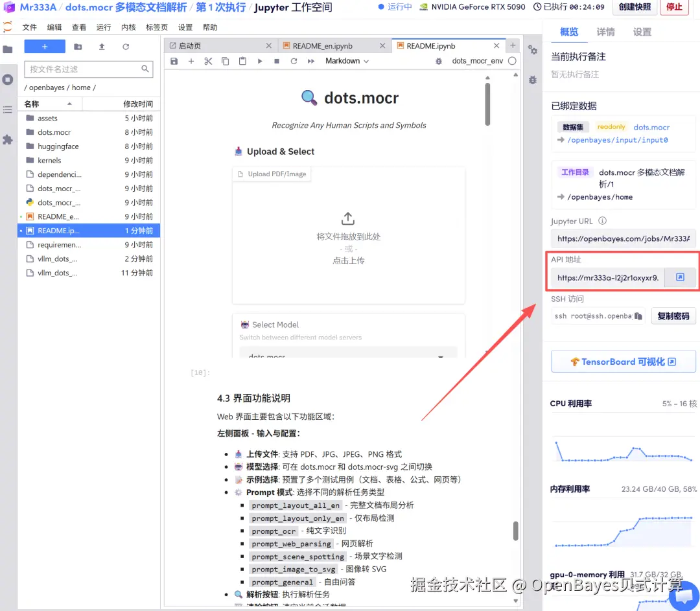
Task: Open the 内核 menu
Action: (x=128, y=27)
